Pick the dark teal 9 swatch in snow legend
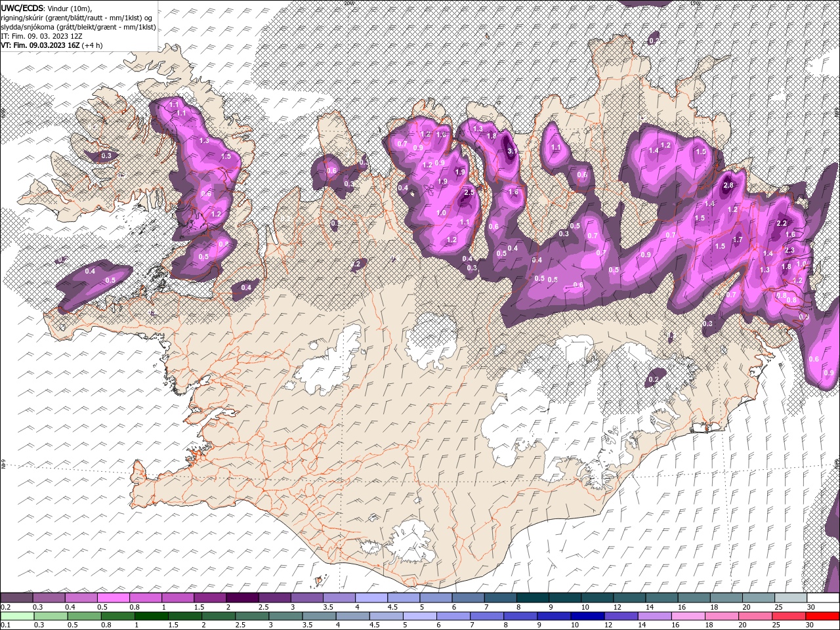This screenshot has width=840, height=630. (x=566, y=598)
